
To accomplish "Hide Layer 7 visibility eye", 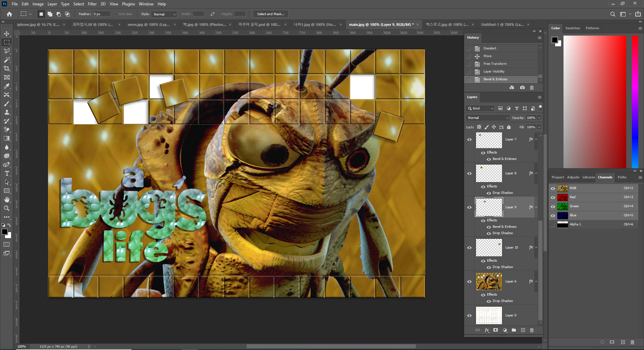I will pos(469,140).
